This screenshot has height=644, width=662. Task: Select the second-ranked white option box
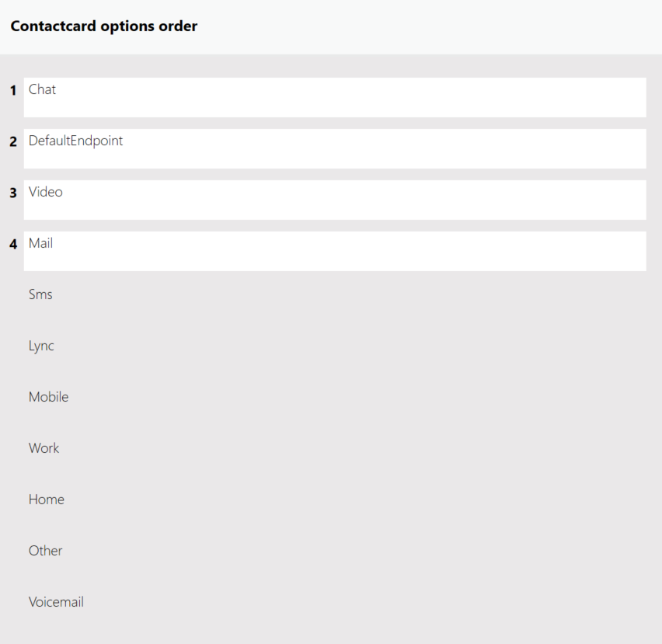(334, 148)
